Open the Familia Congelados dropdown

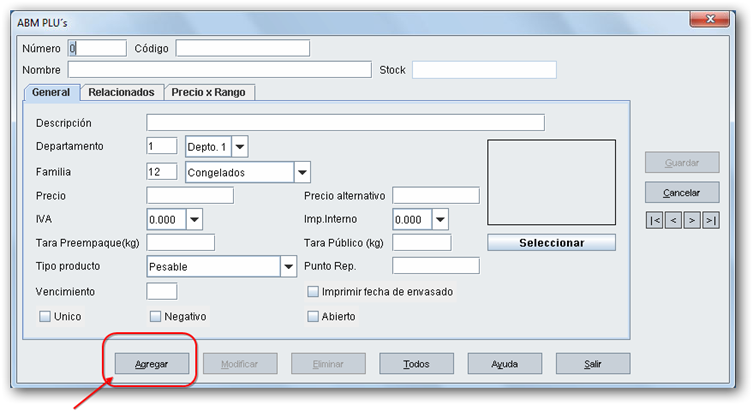pyautogui.click(x=302, y=172)
